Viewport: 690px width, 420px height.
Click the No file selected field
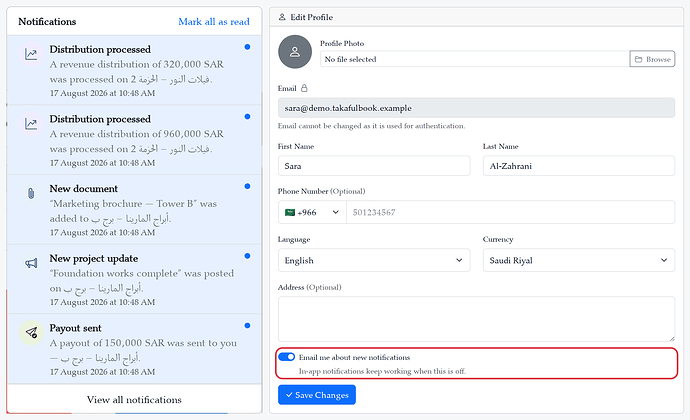[475, 59]
